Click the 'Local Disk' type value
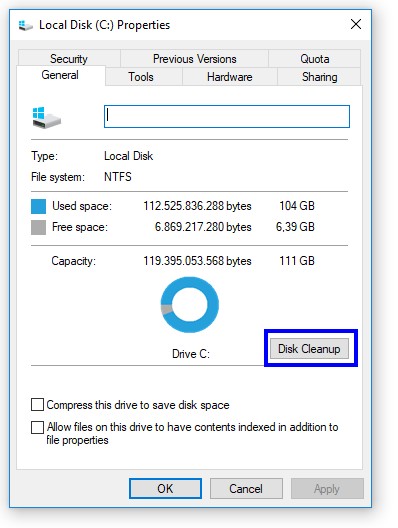 pyautogui.click(x=129, y=156)
